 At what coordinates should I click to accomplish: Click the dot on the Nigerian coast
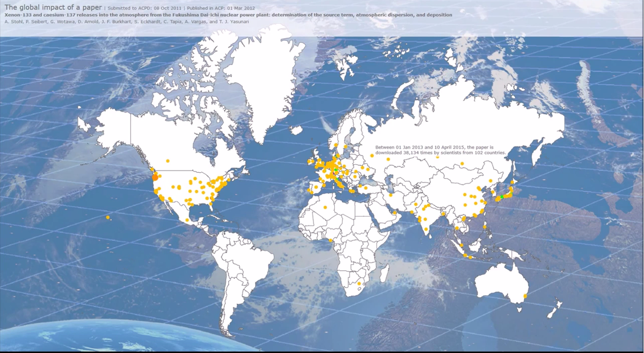pos(331,240)
